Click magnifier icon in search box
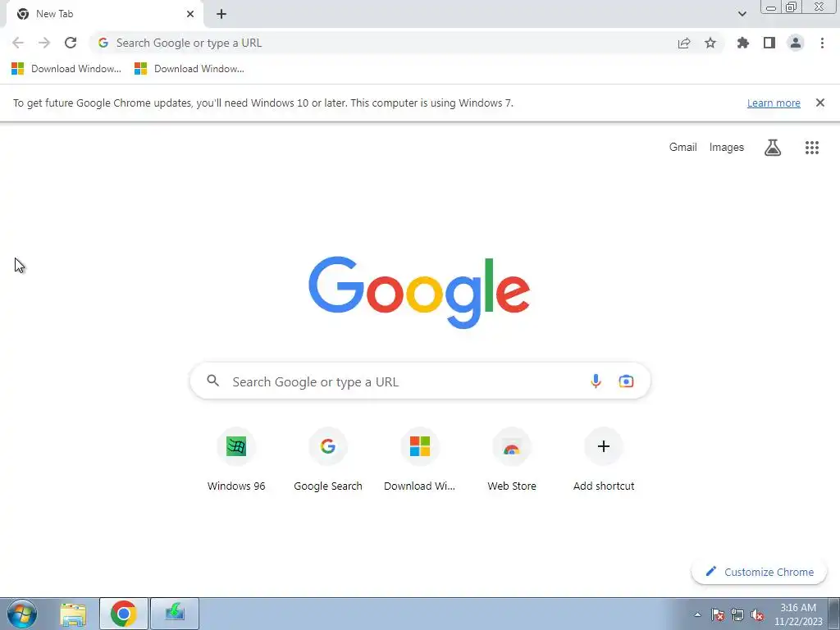The image size is (840, 630). coord(213,381)
